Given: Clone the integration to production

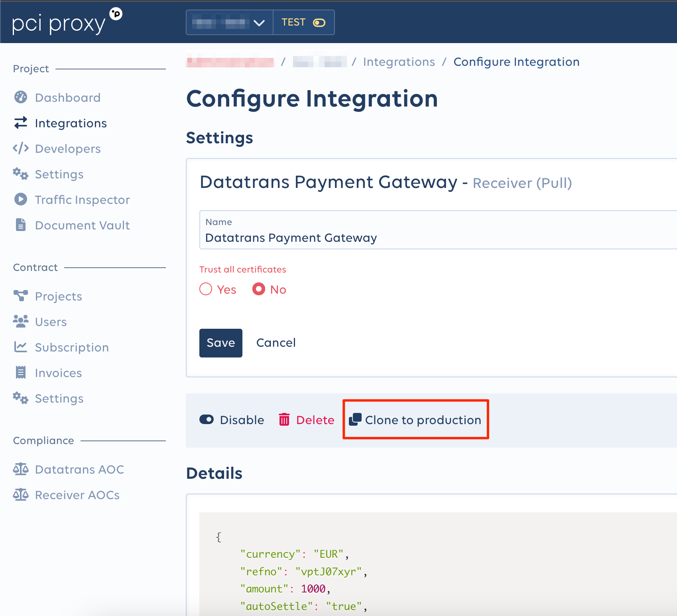Looking at the screenshot, I should 415,420.
